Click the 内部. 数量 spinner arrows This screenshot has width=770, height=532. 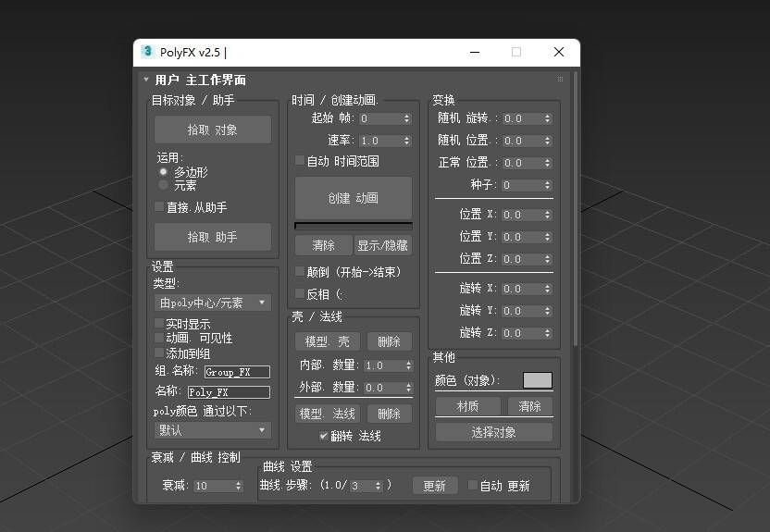click(408, 365)
